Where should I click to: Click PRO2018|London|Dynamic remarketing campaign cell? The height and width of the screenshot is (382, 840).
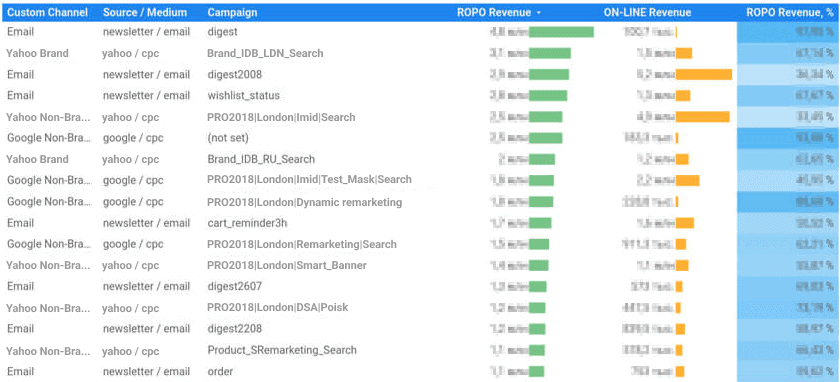(304, 202)
